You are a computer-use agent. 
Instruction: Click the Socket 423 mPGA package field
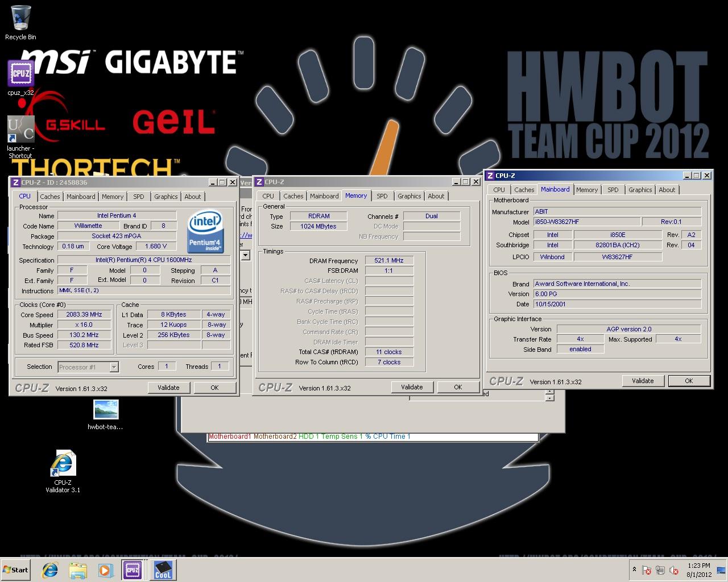tap(117, 236)
